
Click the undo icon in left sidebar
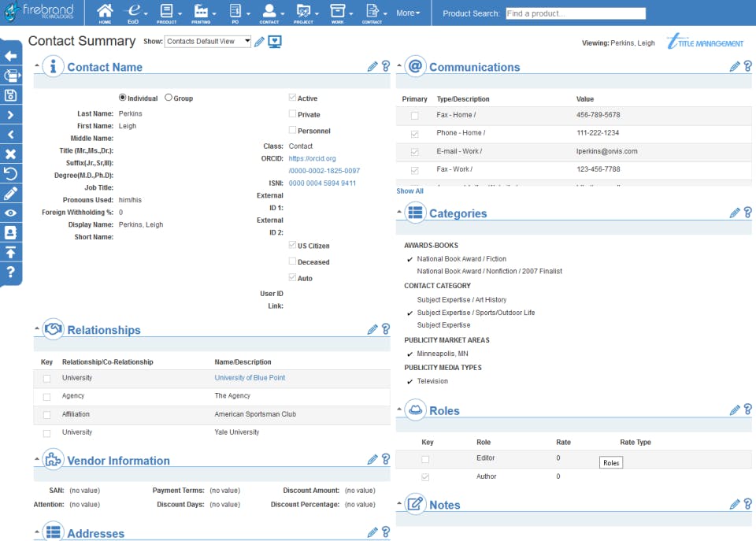[x=10, y=173]
